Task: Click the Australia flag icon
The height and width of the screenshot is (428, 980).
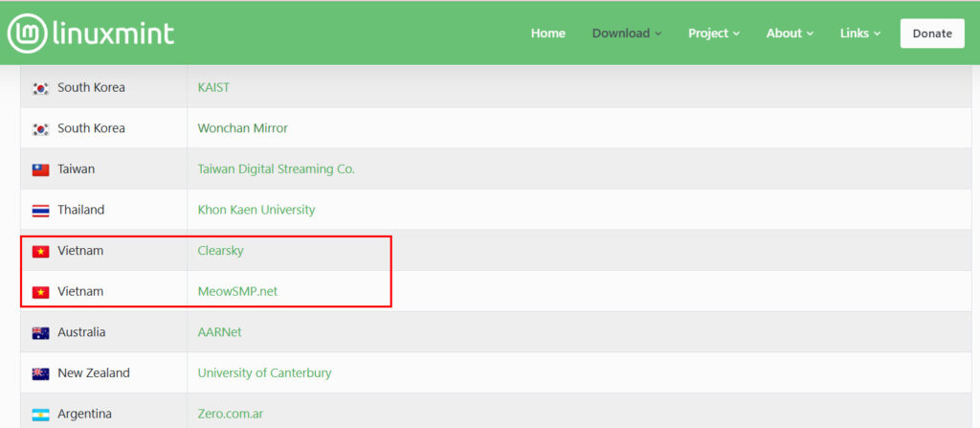Action: coord(40,333)
